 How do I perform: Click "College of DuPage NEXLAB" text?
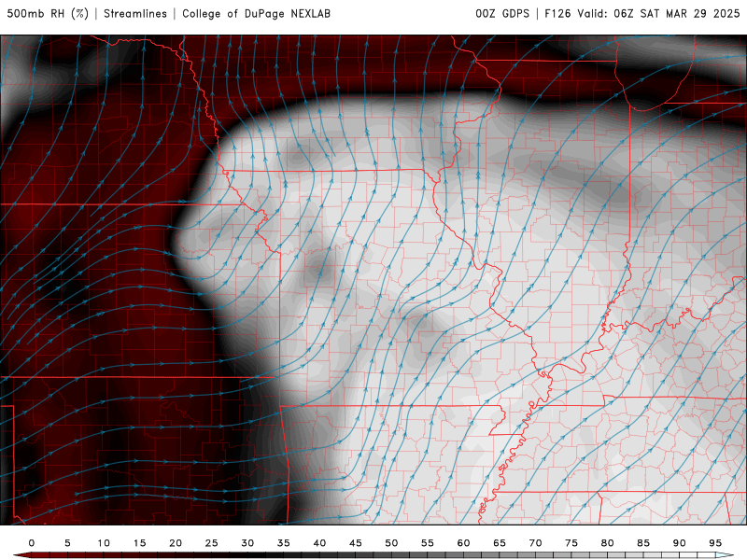point(256,14)
